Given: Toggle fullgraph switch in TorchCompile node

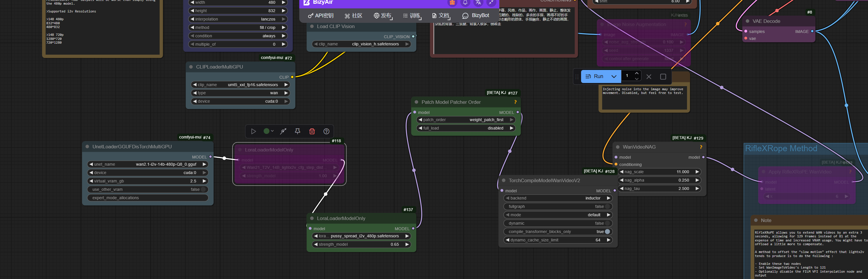Looking at the screenshot, I should tap(607, 206).
